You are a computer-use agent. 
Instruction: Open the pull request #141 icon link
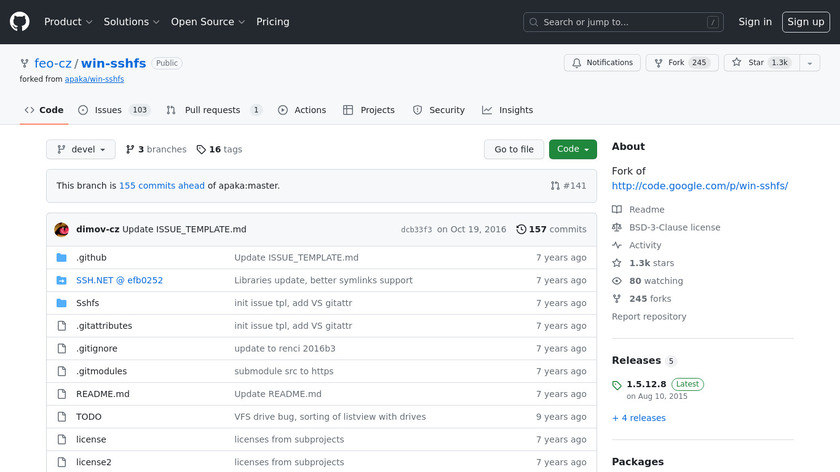tap(568, 186)
